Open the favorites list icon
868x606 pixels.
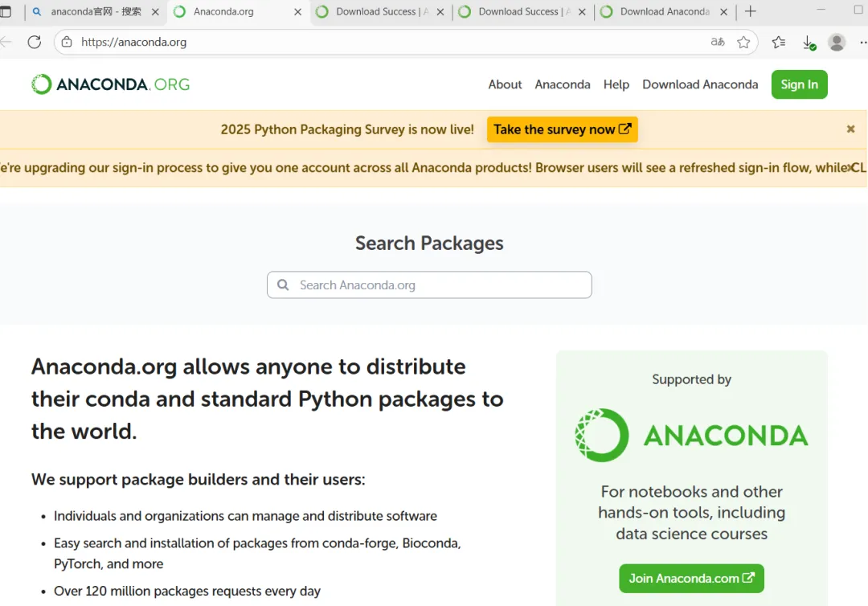(x=778, y=42)
